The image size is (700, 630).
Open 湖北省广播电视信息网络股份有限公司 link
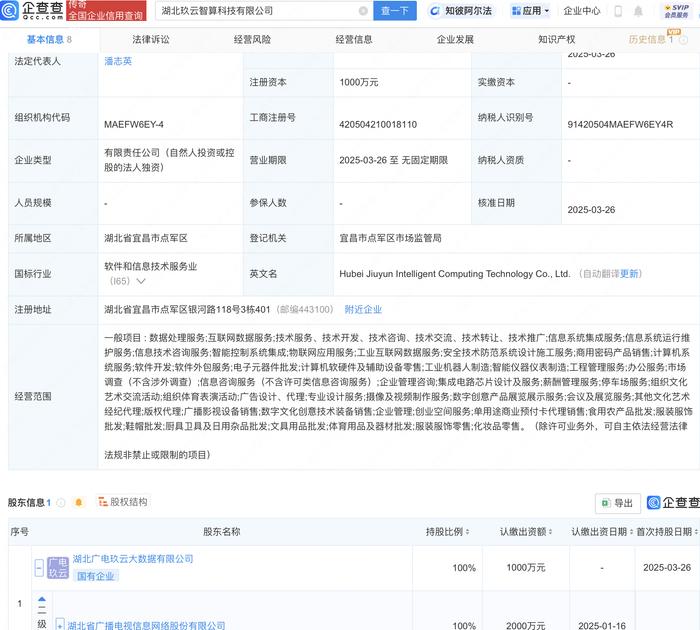tap(146, 625)
